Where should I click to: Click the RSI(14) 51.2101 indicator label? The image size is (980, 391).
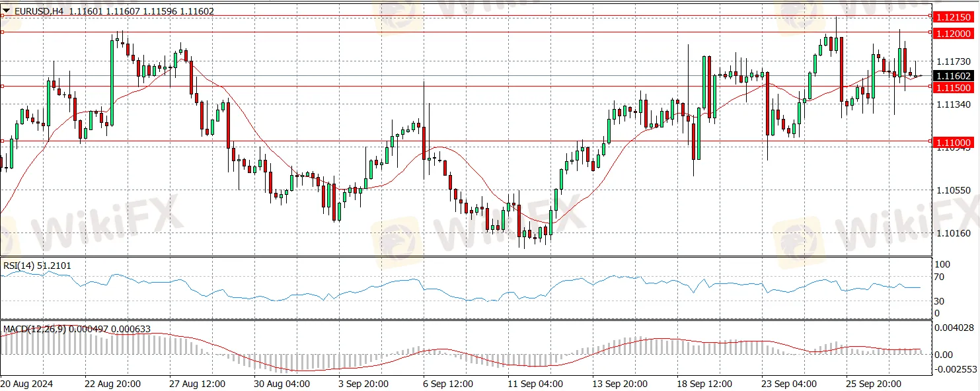point(37,266)
